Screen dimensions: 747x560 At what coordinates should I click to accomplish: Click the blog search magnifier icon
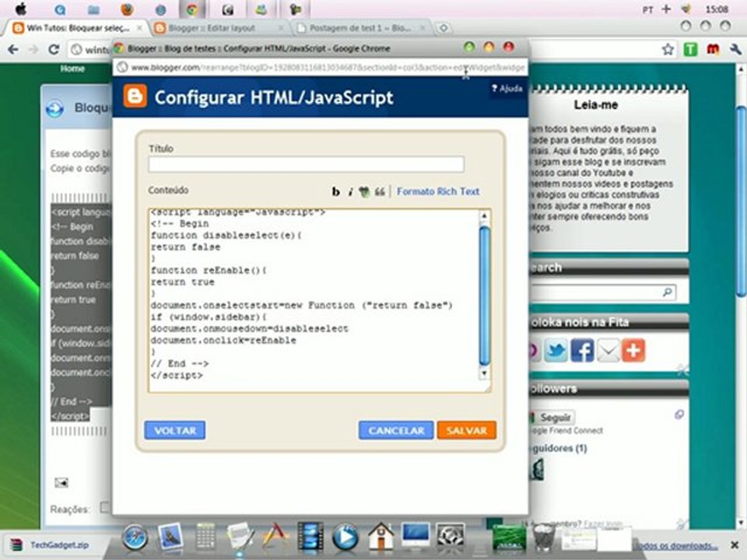pos(667,292)
